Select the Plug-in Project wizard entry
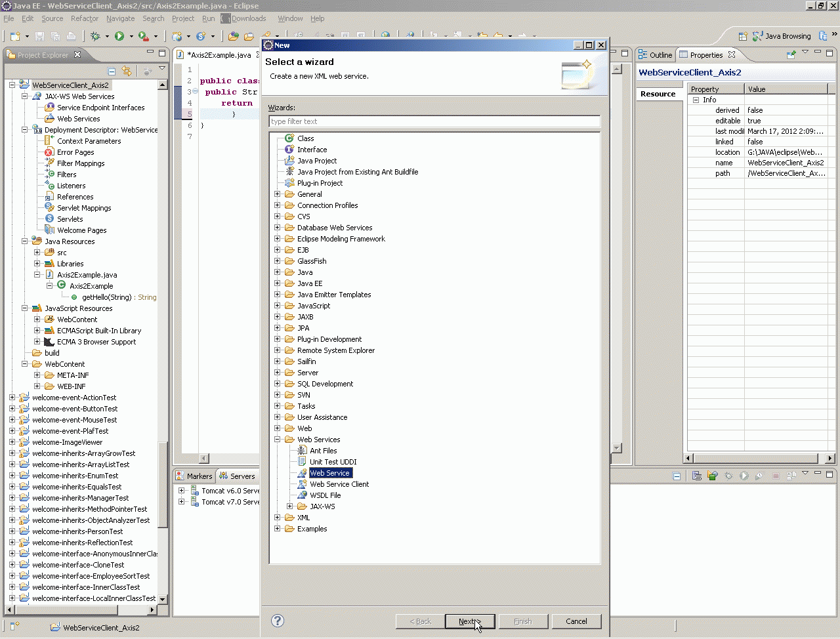This screenshot has width=840, height=639. [314, 183]
